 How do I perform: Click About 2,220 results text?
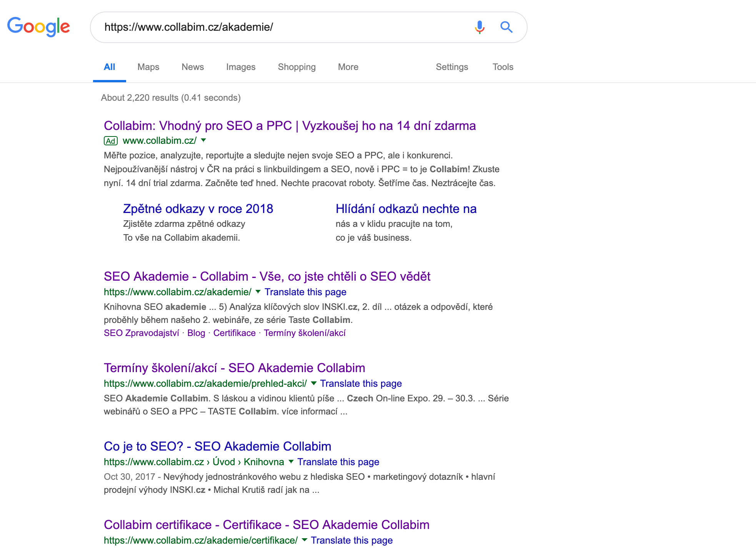171,98
